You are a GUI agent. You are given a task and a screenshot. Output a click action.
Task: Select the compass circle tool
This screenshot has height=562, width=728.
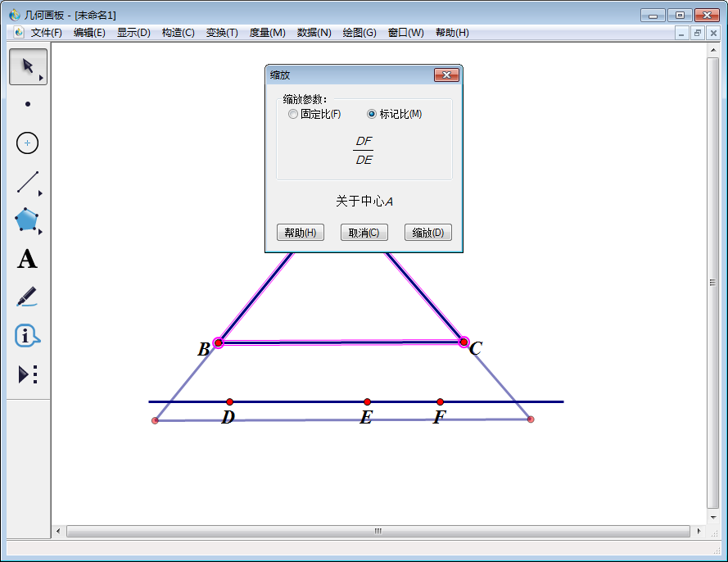(26, 143)
